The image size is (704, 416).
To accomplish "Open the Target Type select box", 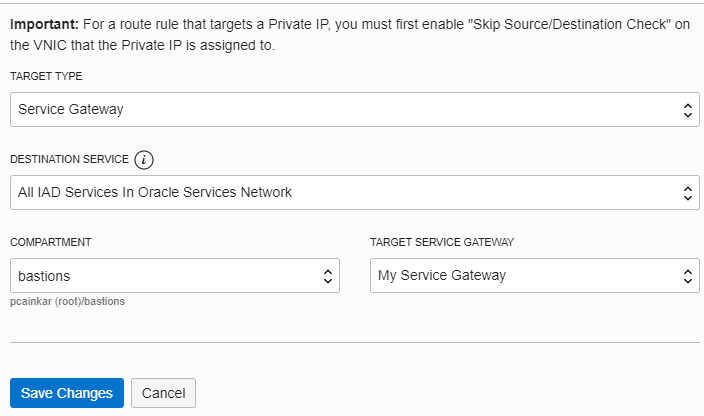I will [354, 110].
